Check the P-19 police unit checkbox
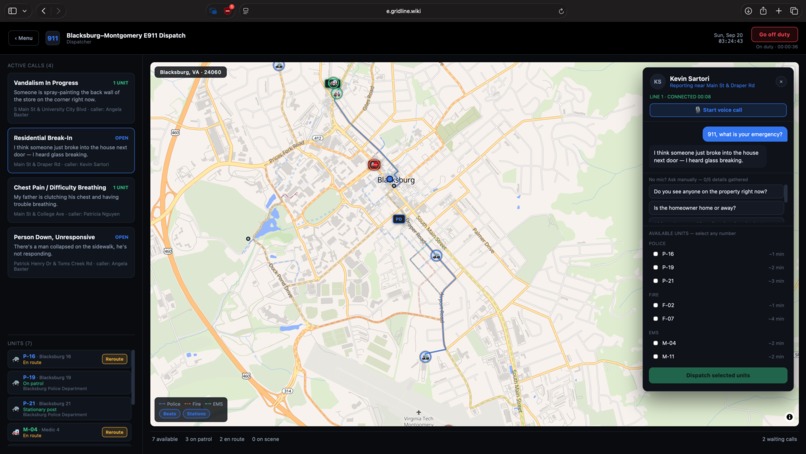Screen dimensions: 806x454 click(655, 267)
